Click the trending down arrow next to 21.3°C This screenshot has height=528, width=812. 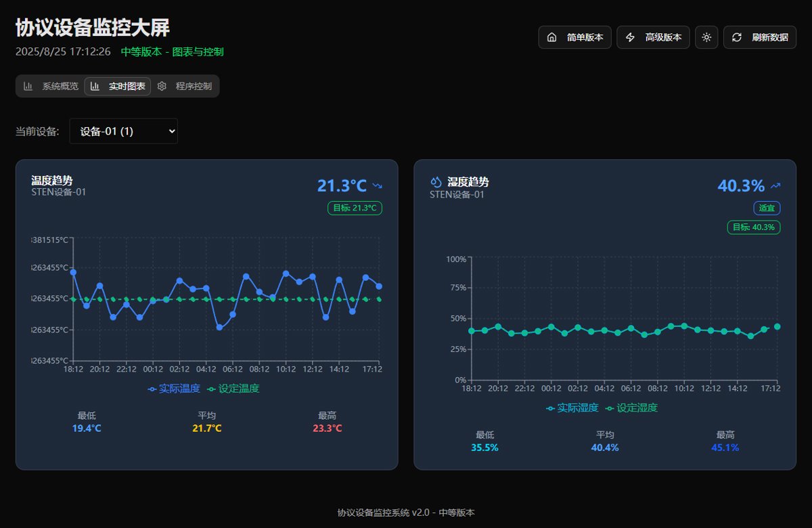tap(377, 185)
